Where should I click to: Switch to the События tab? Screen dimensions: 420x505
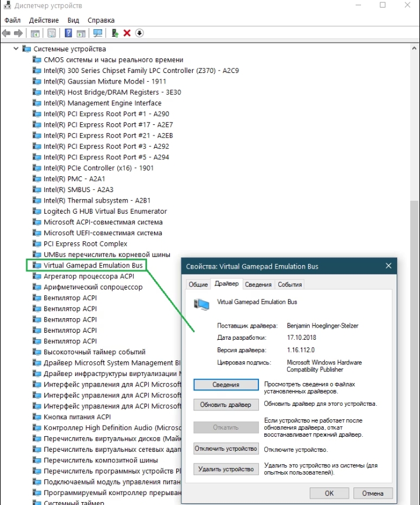click(x=289, y=284)
